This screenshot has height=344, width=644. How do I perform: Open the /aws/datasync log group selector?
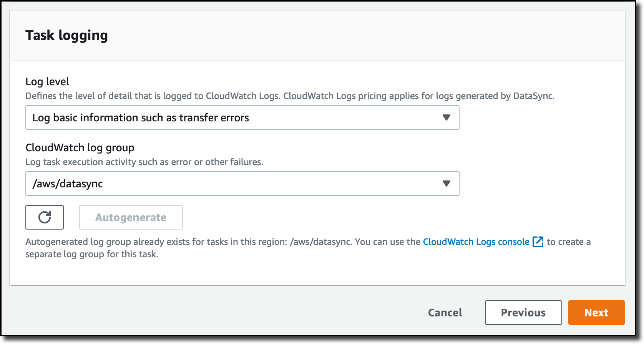point(242,184)
